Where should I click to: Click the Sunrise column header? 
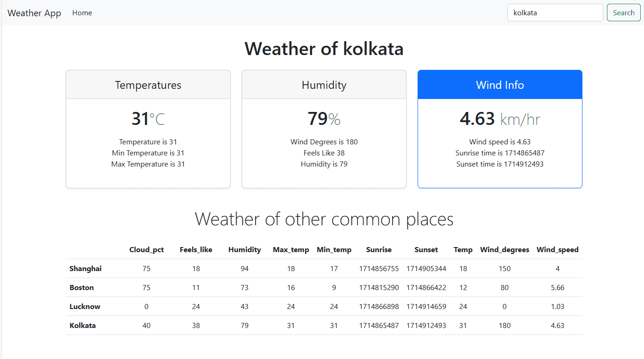coord(379,250)
